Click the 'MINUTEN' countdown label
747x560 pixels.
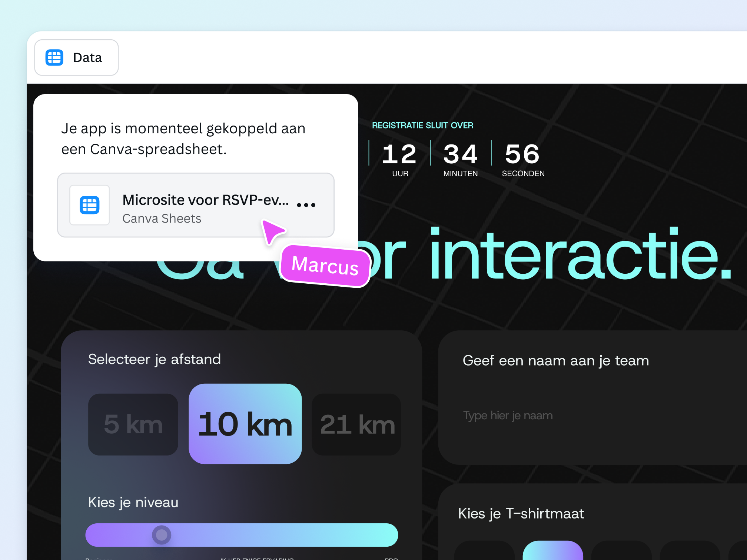461,174
